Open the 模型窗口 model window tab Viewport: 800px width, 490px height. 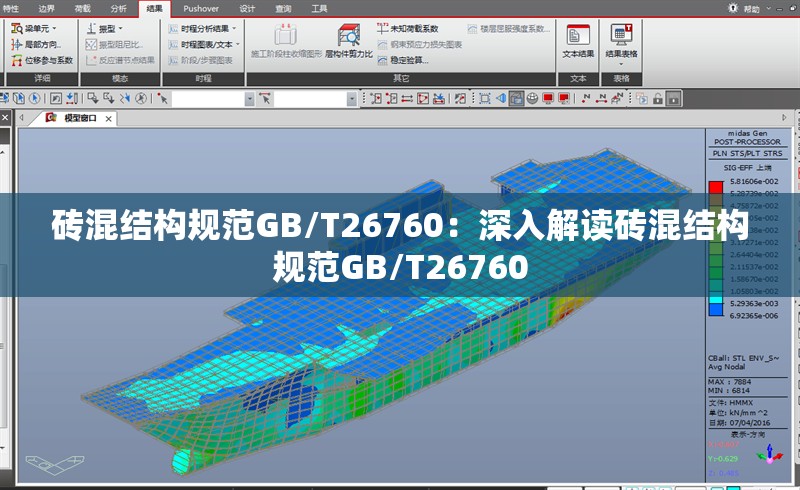[x=78, y=118]
